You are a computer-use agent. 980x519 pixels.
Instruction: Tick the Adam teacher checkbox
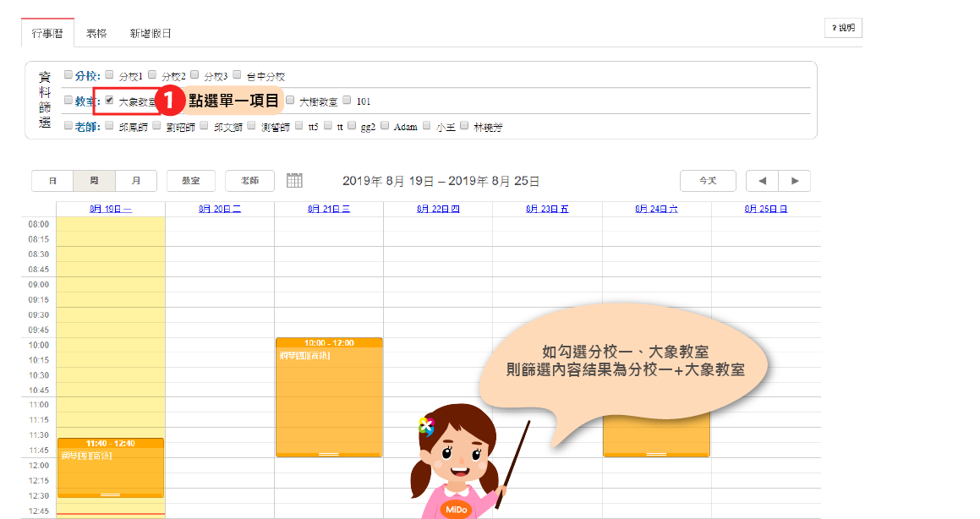point(385,126)
